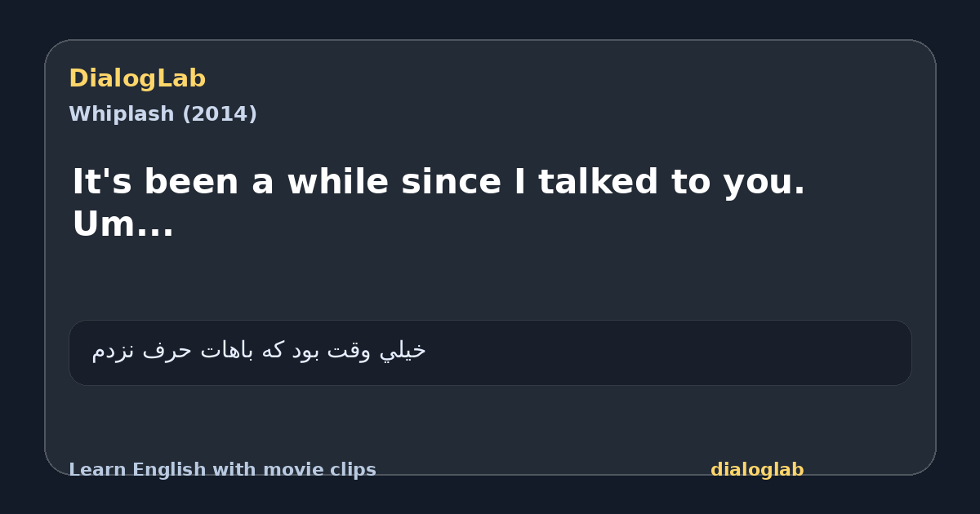
Task: Click the Persian translation box
Action: click(490, 352)
